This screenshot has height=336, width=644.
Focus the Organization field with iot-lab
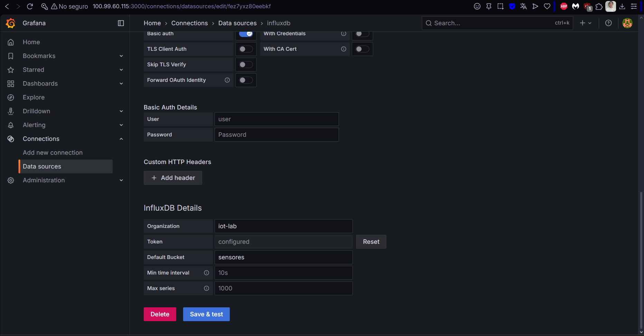click(284, 226)
